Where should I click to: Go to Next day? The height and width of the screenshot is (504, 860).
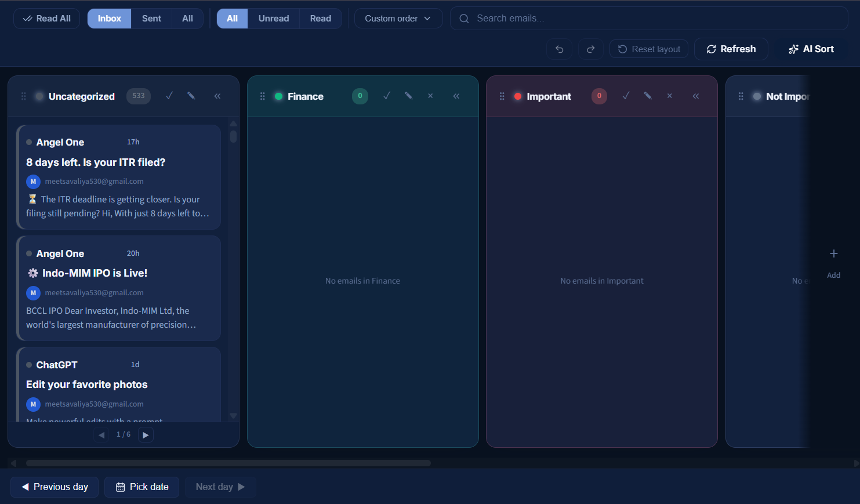pos(220,487)
